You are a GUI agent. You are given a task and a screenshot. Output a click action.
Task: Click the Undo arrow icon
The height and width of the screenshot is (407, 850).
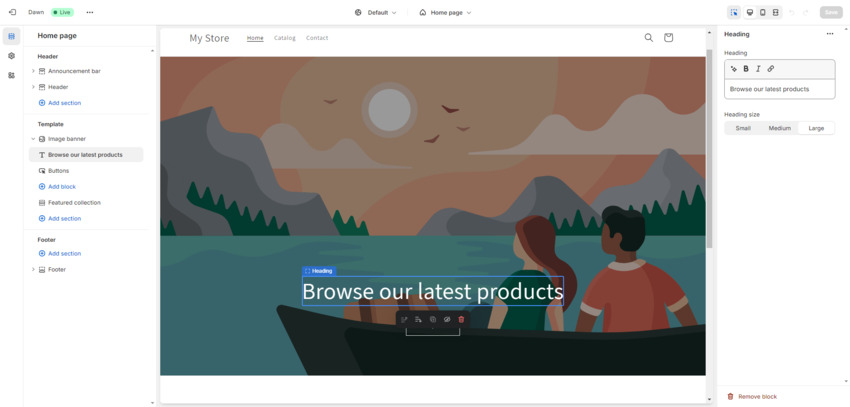[791, 12]
